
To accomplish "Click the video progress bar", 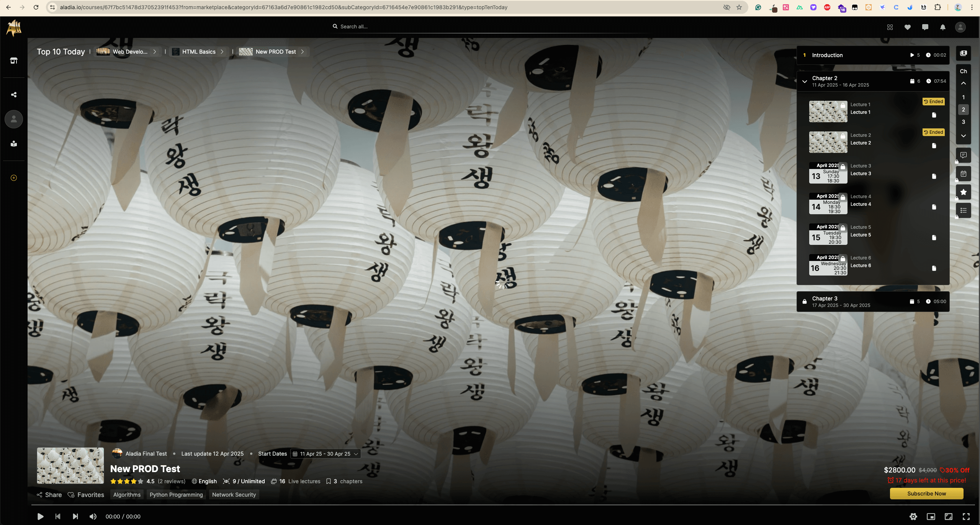I will 498,505.
